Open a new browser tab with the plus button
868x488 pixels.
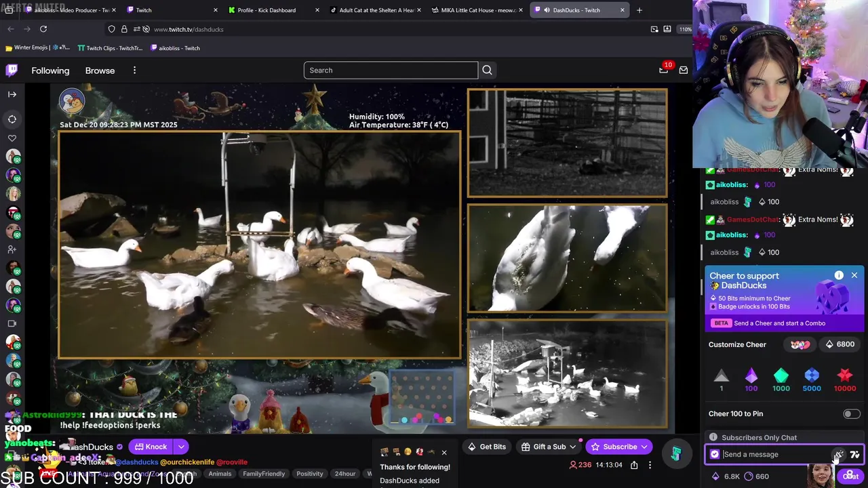pyautogui.click(x=639, y=10)
